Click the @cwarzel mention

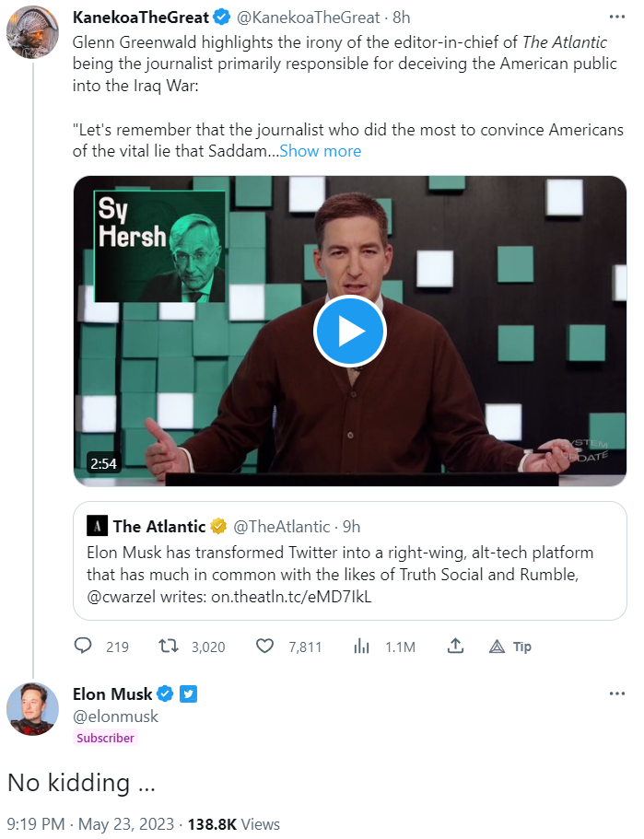[122, 596]
